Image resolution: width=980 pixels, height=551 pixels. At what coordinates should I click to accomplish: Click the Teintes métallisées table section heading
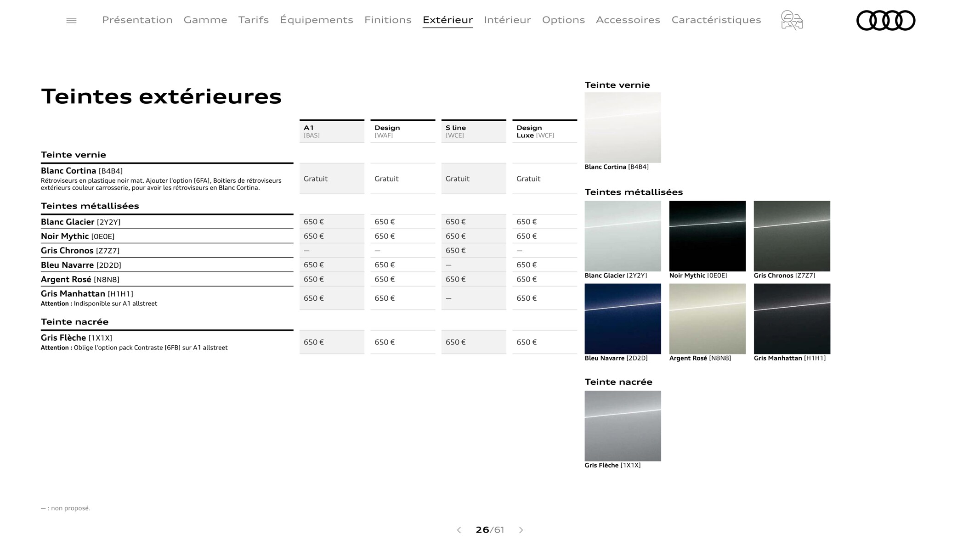(x=90, y=206)
